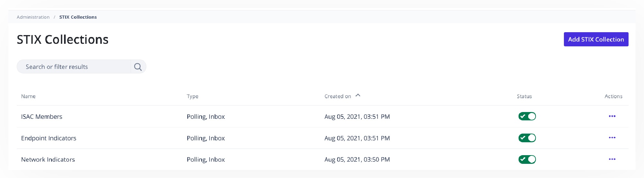644x178 pixels.
Task: Go to Administration breadcrumb
Action: (33, 17)
